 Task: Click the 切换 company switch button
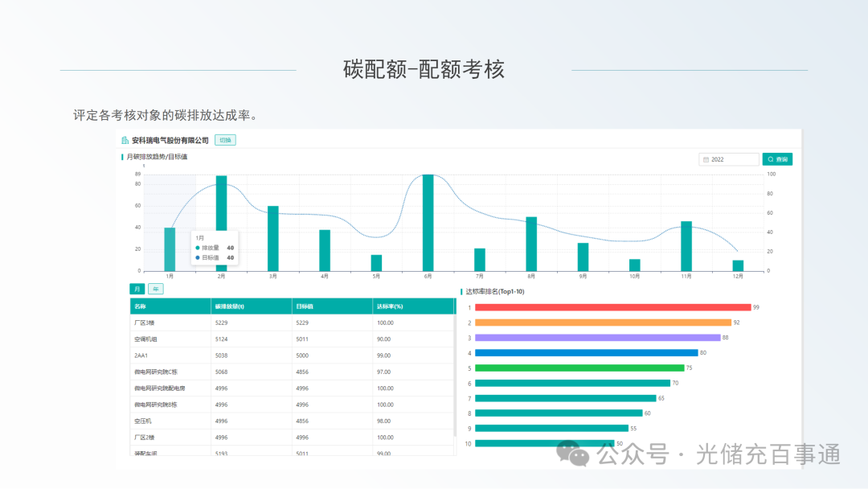(x=225, y=140)
